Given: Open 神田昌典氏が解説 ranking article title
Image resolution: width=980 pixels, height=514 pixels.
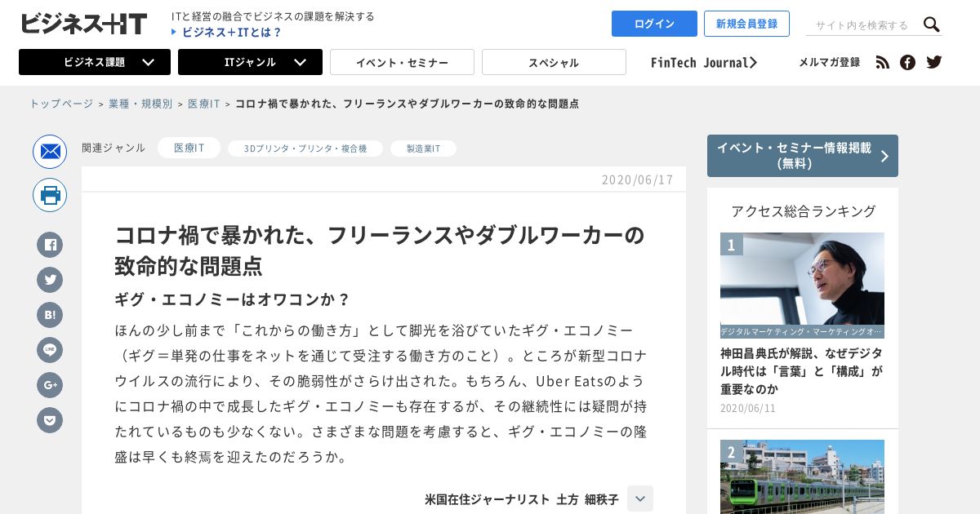Looking at the screenshot, I should click(801, 370).
